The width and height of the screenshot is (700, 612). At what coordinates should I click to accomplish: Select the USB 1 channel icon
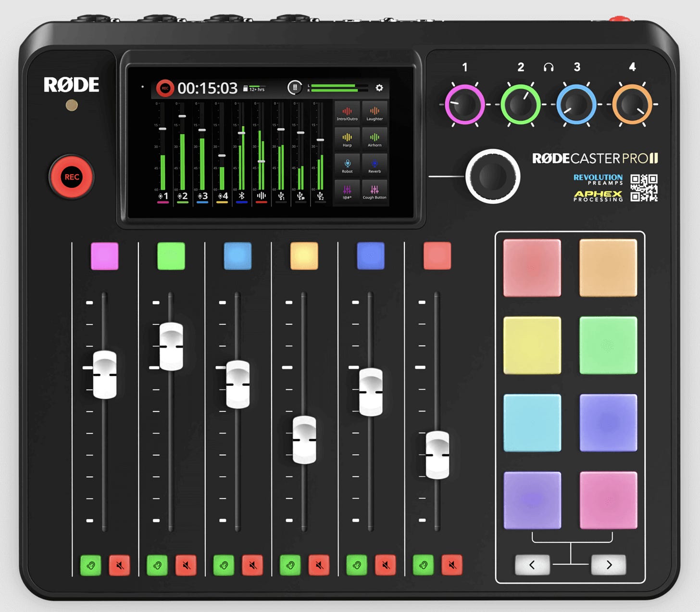click(x=281, y=196)
